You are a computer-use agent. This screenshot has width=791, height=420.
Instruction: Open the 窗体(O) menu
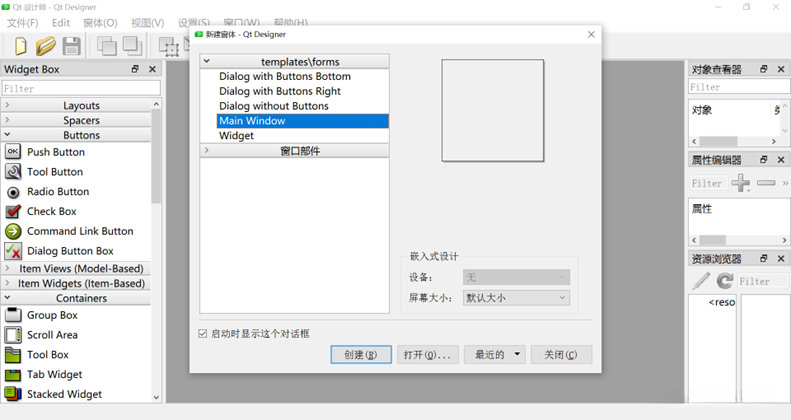tap(100, 23)
